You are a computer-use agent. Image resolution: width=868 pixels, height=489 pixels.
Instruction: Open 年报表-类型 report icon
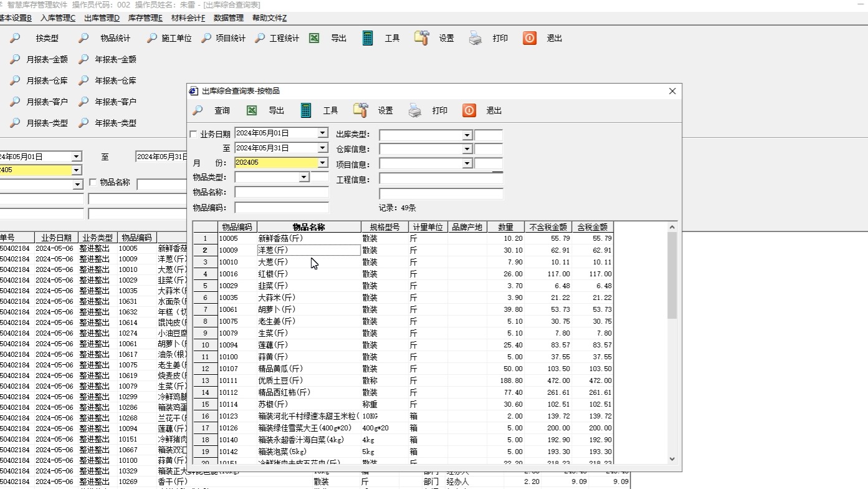83,123
